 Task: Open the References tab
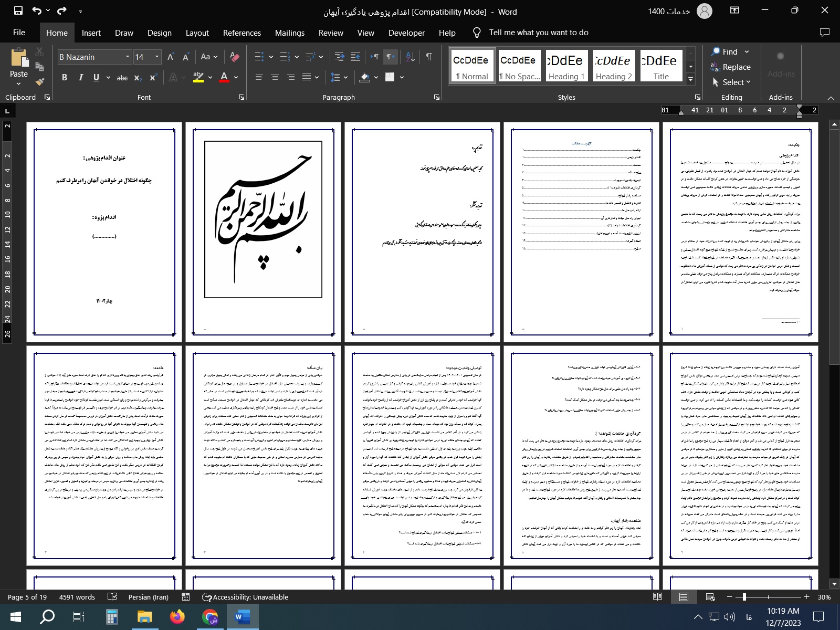tap(241, 33)
